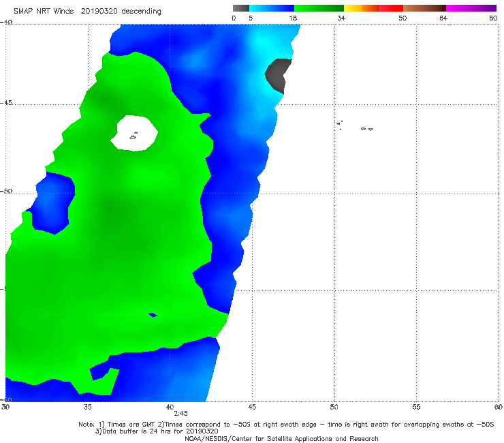Click the NOAA/NESDIS Center for Satellite Applications credit
Viewport: 504px width, 443px height.
tap(281, 439)
